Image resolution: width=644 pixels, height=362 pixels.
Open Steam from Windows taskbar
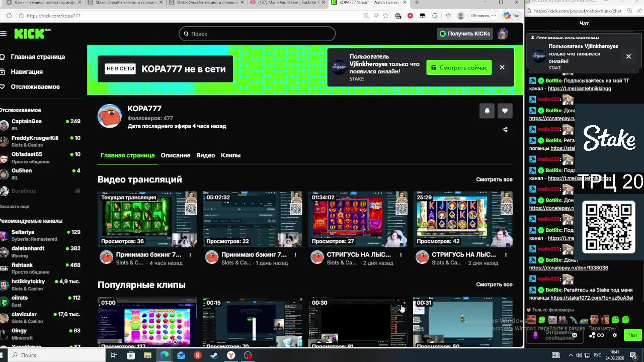(x=214, y=355)
